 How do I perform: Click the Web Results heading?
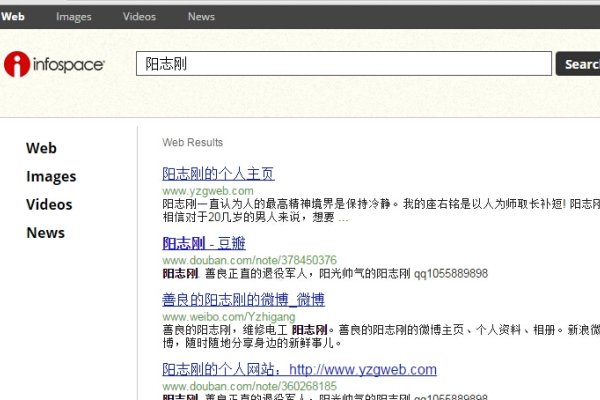[x=192, y=142]
